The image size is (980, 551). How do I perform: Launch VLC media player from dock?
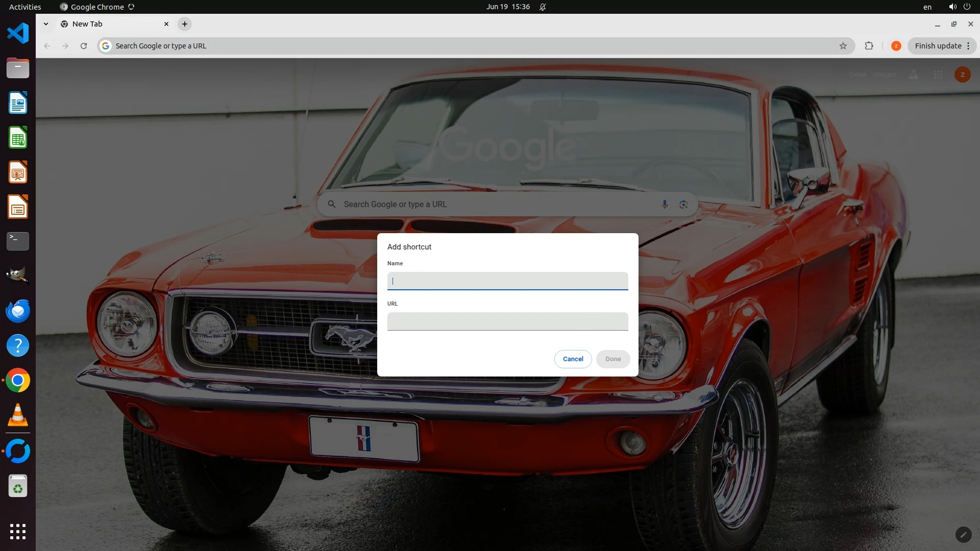point(18,415)
